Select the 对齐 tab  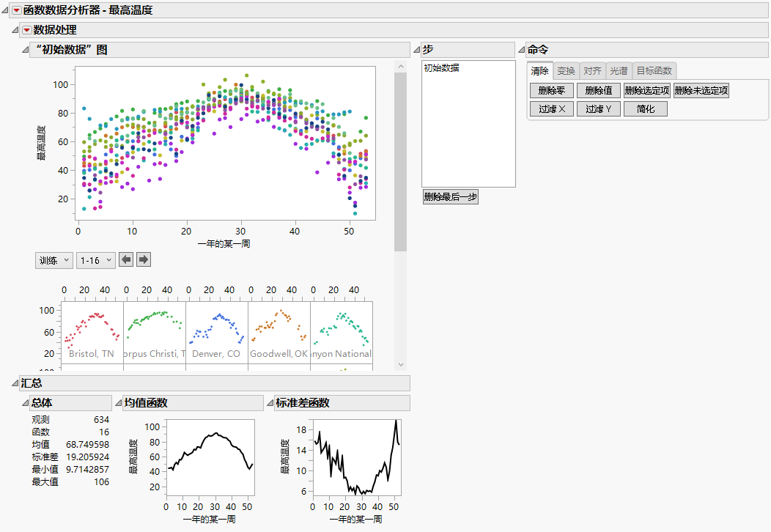(x=592, y=70)
